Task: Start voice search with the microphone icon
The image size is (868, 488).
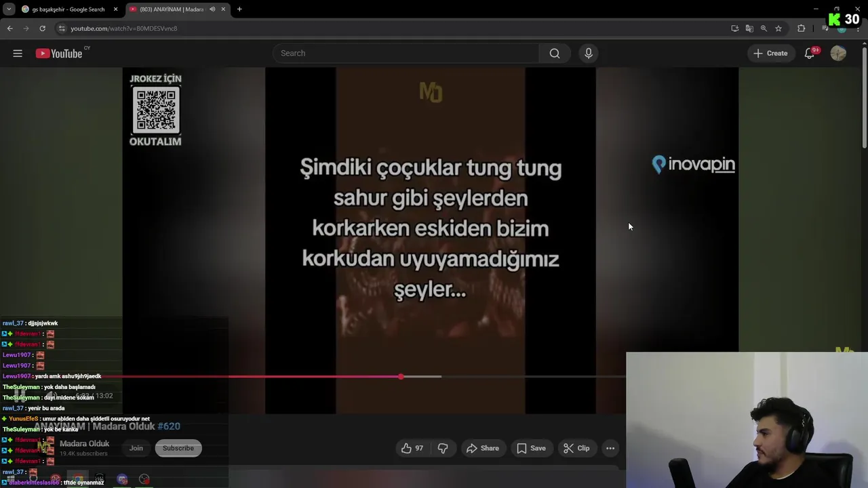Action: (x=589, y=54)
